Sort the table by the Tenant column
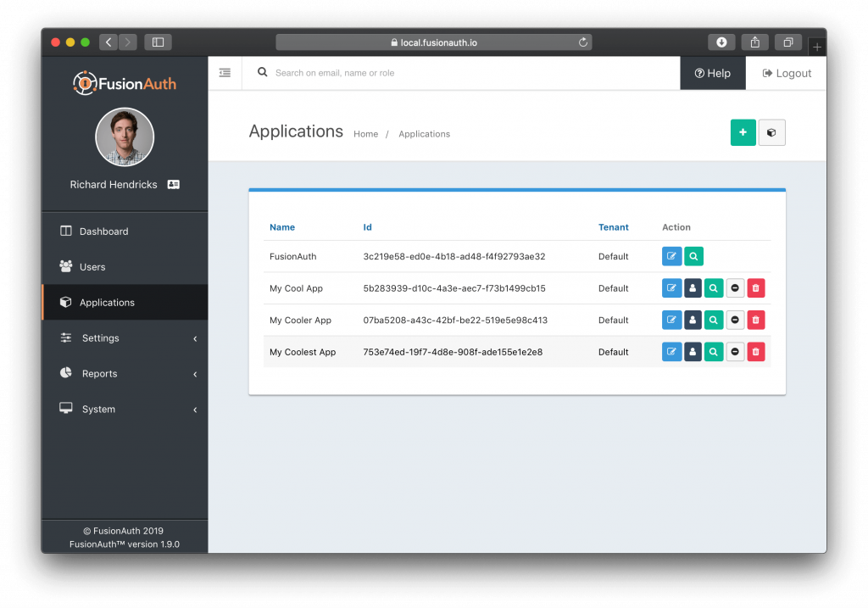 click(x=613, y=226)
